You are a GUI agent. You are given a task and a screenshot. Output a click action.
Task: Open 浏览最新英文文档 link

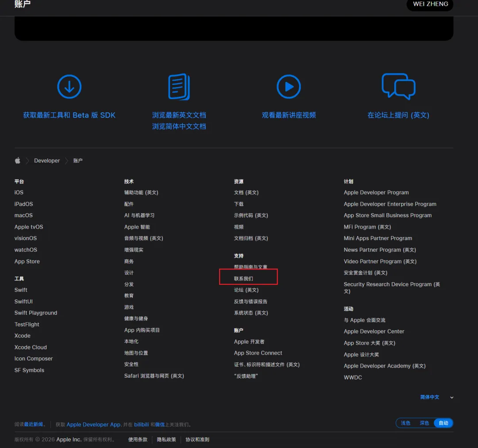click(179, 115)
